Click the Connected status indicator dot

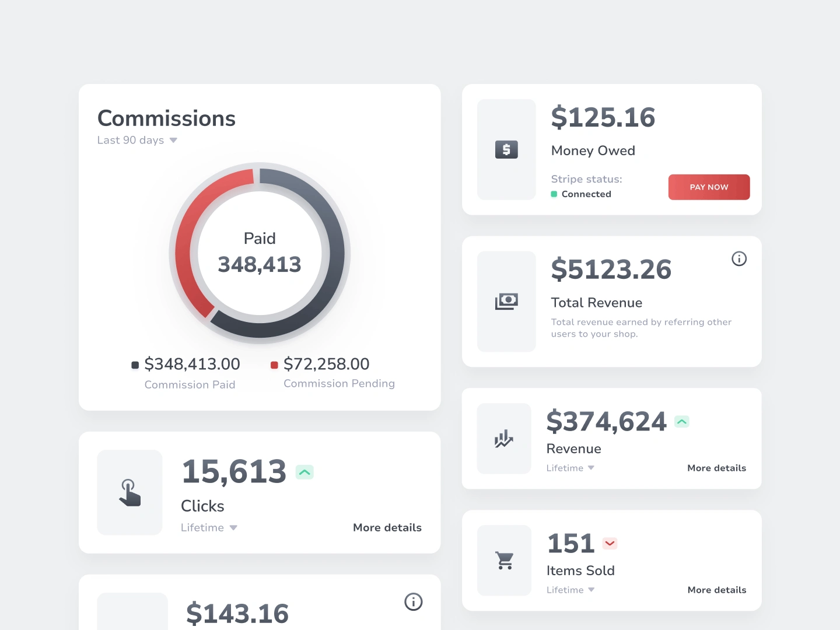pos(555,194)
